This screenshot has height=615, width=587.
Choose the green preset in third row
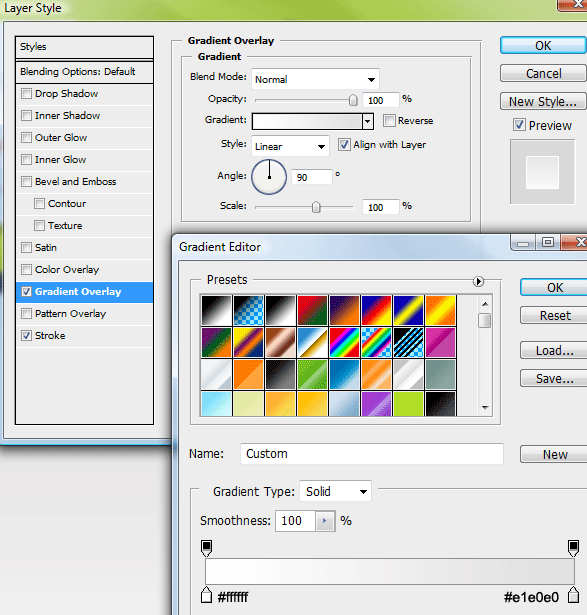pos(312,375)
